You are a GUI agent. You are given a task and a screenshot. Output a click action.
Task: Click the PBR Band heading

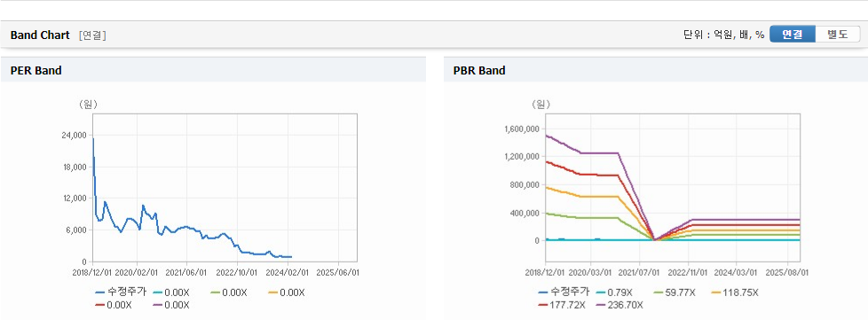[x=479, y=71]
